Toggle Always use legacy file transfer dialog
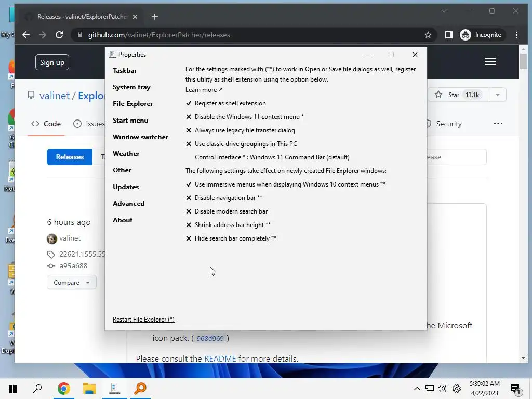The image size is (532, 399). click(x=240, y=130)
